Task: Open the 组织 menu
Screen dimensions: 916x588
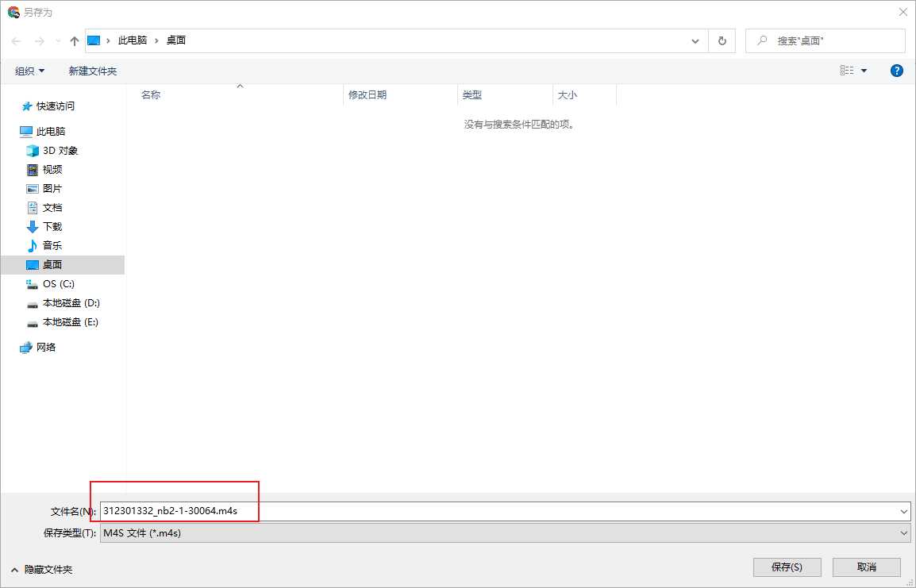Action: [x=30, y=71]
